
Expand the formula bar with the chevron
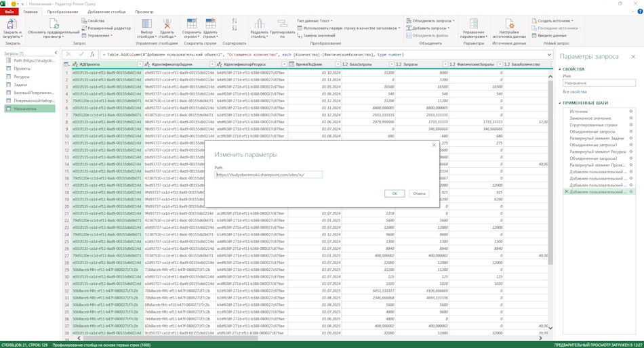[549, 55]
